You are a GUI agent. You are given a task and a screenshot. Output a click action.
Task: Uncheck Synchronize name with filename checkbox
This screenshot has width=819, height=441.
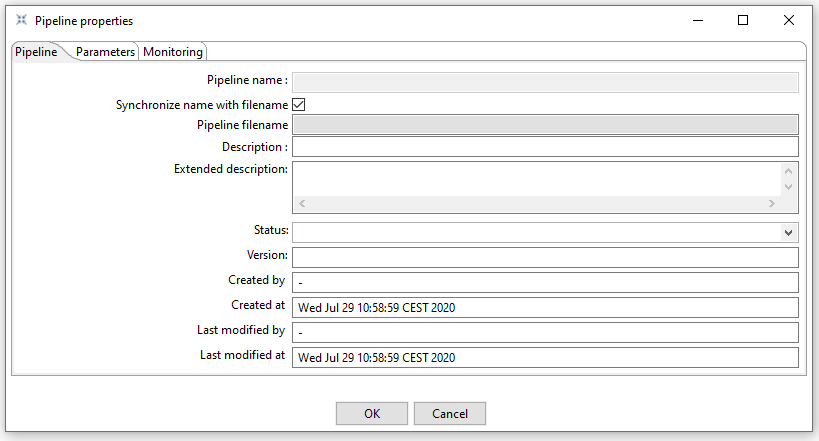pos(298,104)
